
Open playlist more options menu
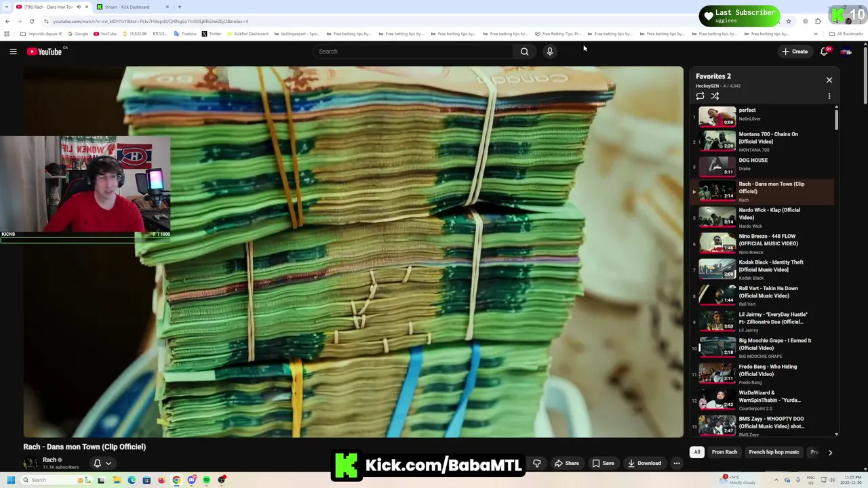tap(829, 96)
